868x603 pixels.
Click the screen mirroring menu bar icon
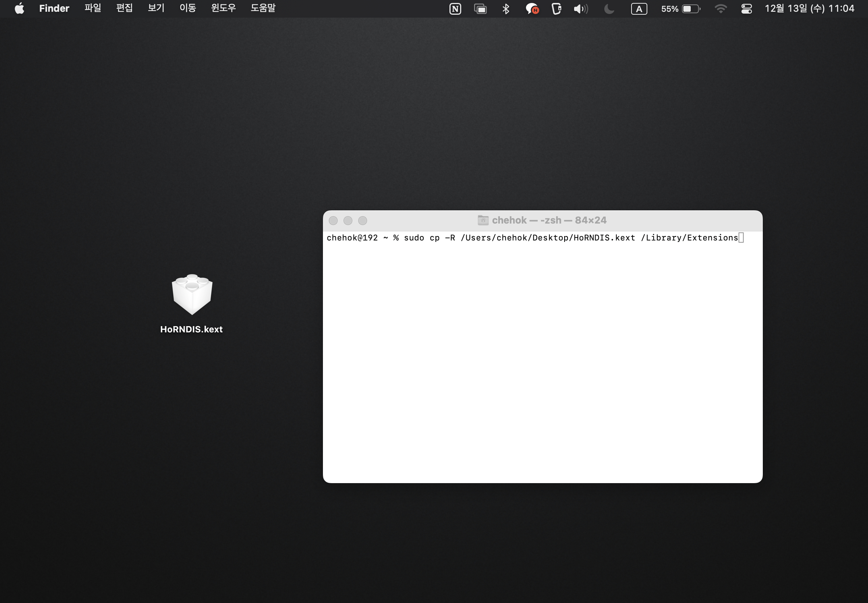tap(480, 9)
